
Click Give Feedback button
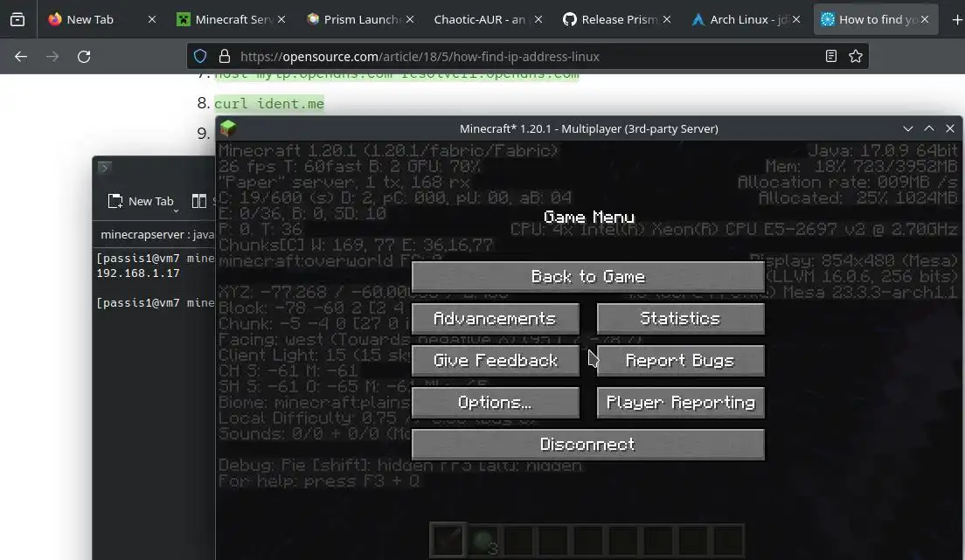(496, 361)
